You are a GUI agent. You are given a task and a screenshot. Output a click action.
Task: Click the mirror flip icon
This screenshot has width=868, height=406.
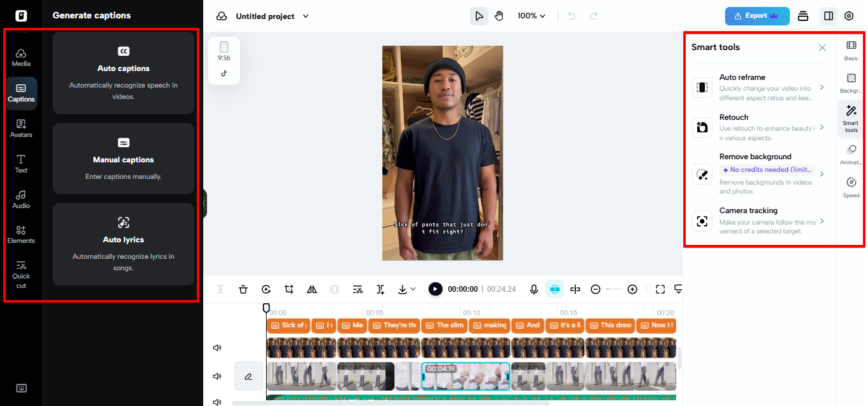(x=312, y=289)
